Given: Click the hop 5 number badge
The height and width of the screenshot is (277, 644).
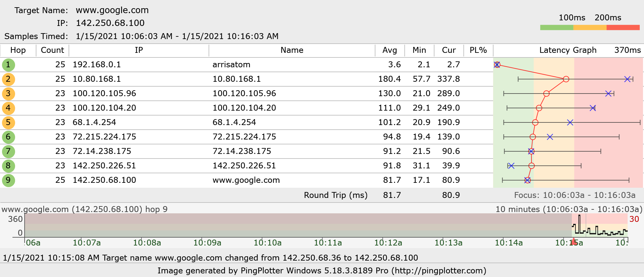Looking at the screenshot, I should 8,122.
